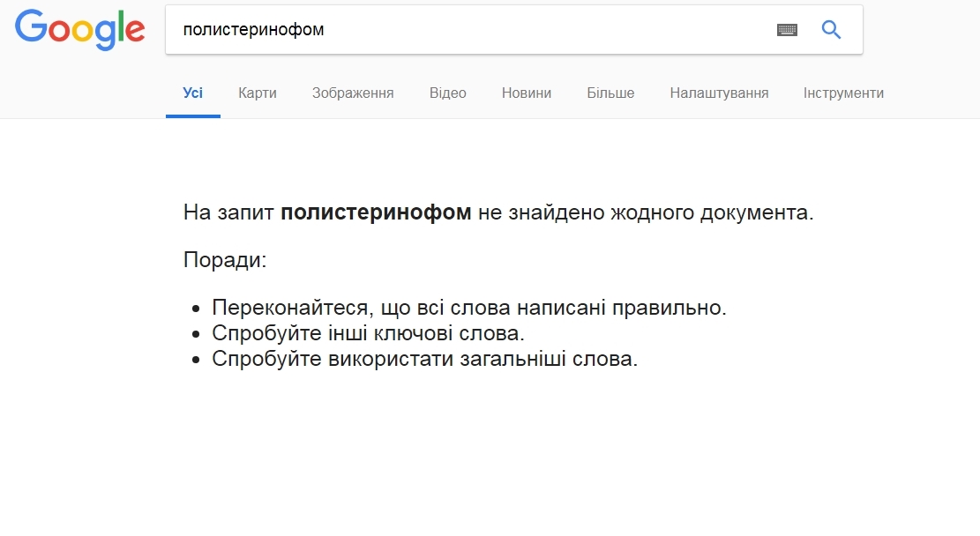Click the bold query word in the message

376,212
